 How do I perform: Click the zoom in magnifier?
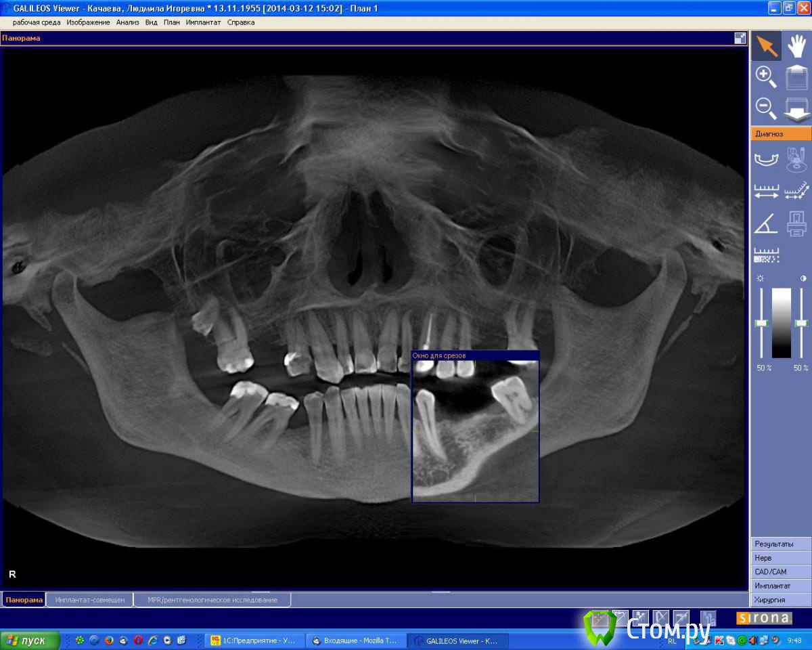(x=766, y=77)
